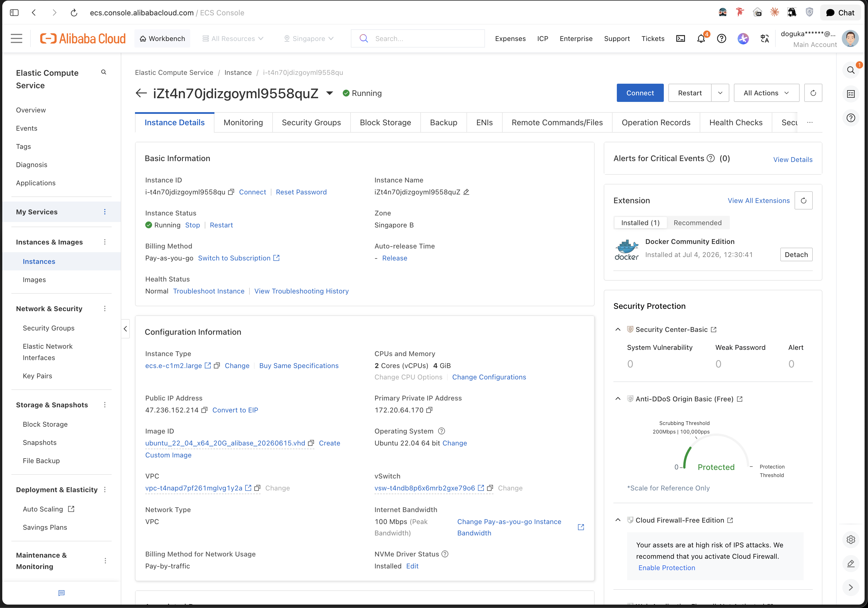Detach Docker Community Edition extension
Screen dimensions: 868x608
tap(796, 255)
